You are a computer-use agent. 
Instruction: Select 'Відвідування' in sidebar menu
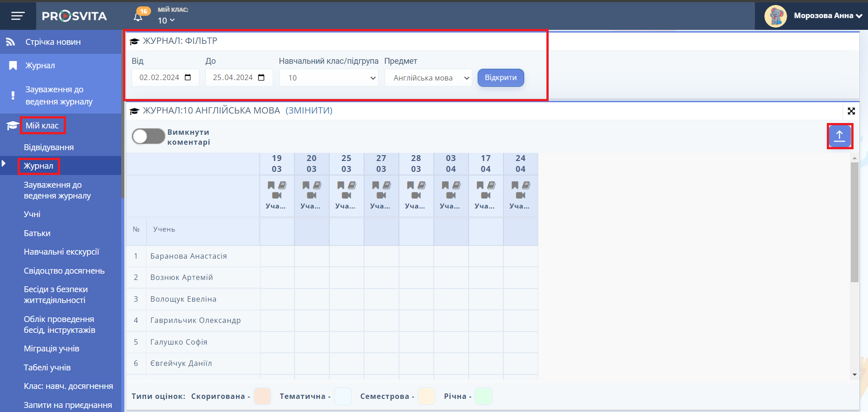[49, 147]
